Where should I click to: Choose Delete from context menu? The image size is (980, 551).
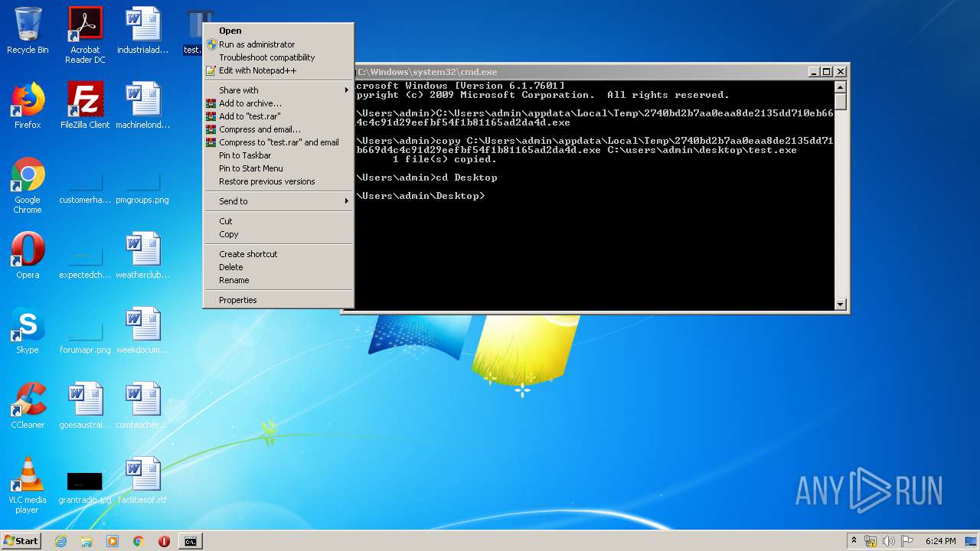(279, 267)
